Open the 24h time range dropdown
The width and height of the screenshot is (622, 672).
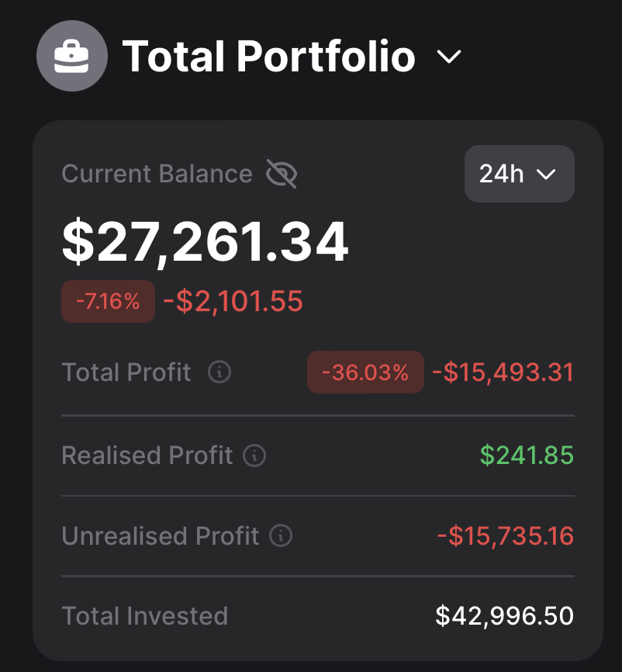pos(519,174)
